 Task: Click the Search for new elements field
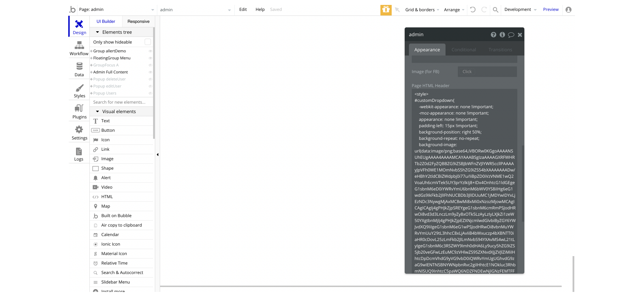coord(121,102)
